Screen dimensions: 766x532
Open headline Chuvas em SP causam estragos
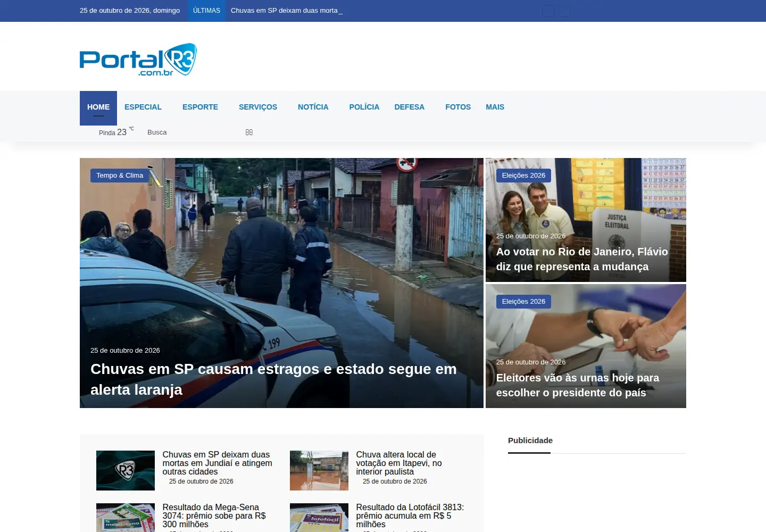tap(273, 379)
